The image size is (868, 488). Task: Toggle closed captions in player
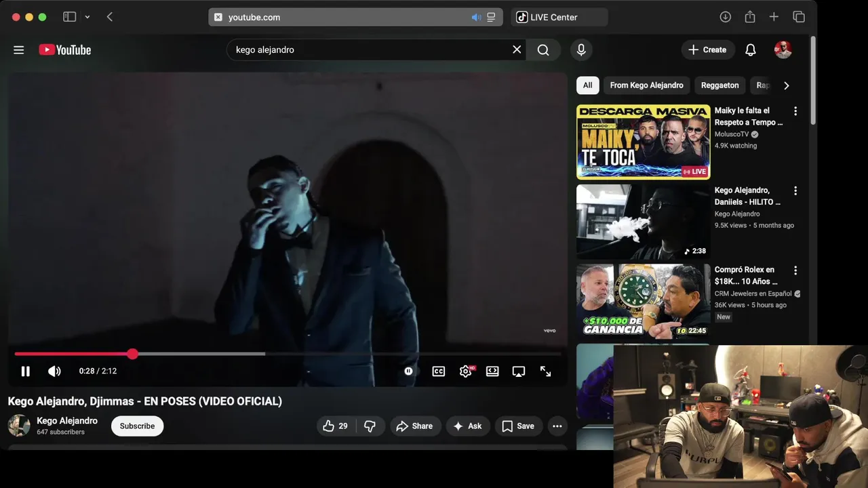click(x=439, y=371)
